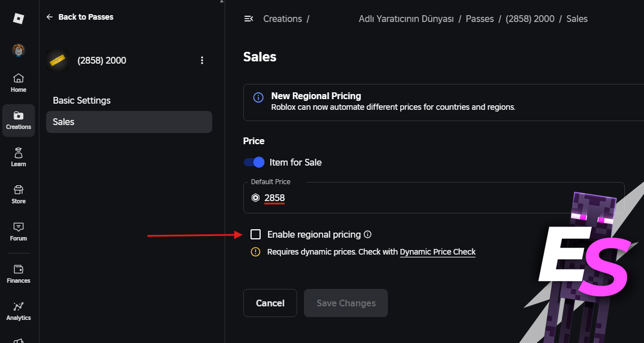Click the back arrow to Passes
Image resolution: width=644 pixels, height=343 pixels.
50,17
